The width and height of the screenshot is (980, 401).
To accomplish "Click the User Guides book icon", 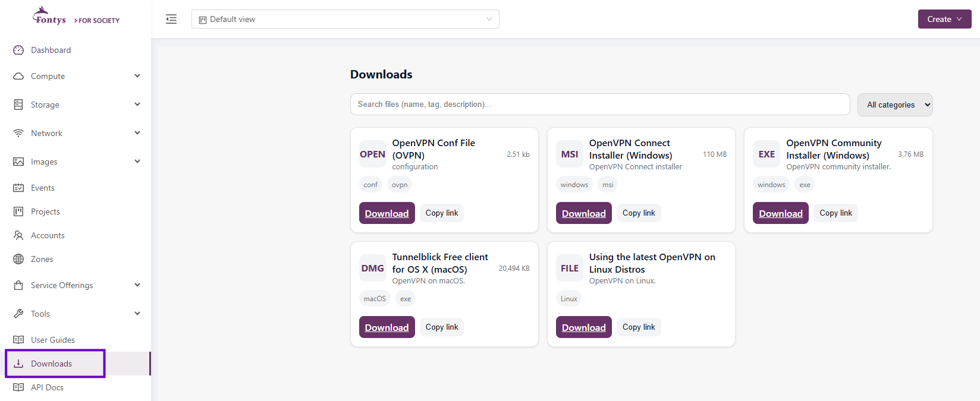I will tap(18, 340).
